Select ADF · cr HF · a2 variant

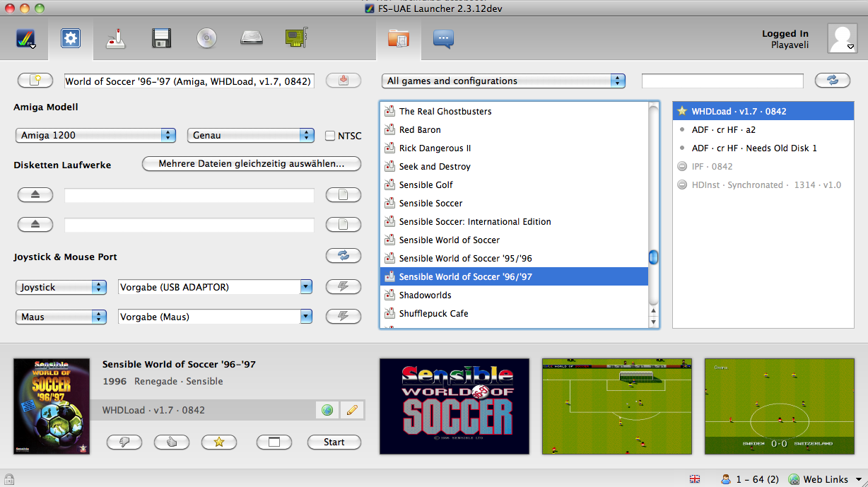(x=723, y=129)
